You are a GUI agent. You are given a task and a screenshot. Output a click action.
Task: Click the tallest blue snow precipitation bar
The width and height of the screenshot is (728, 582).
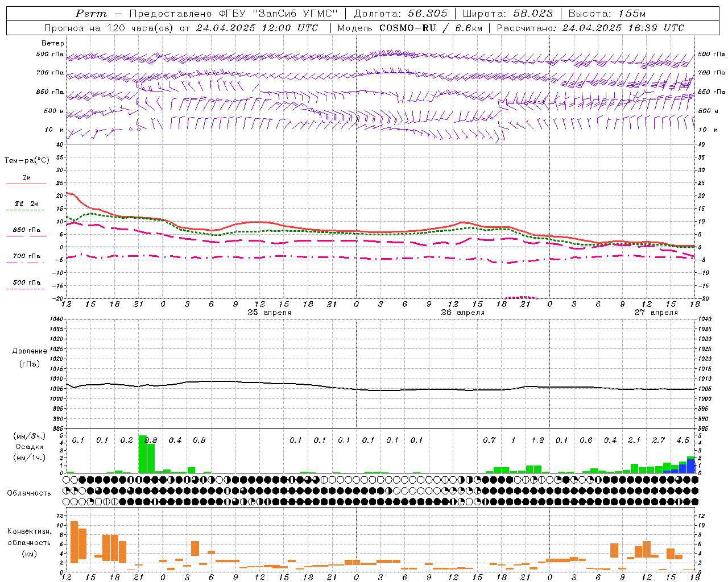click(x=691, y=466)
